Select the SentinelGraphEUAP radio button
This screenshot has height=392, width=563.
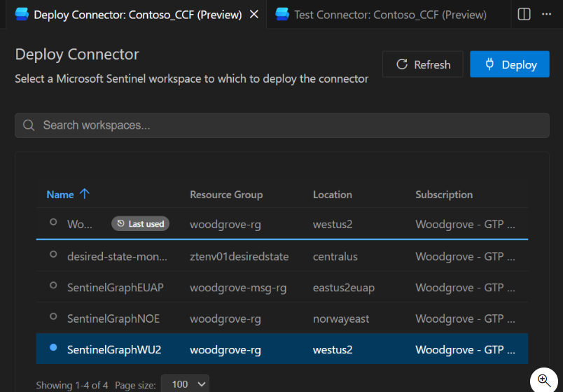[x=53, y=286]
